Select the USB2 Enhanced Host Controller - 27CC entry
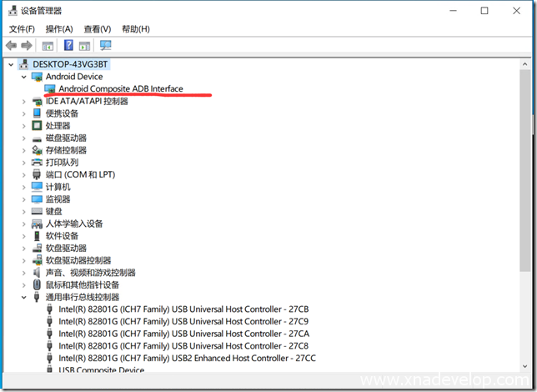537x392 pixels. 188,358
